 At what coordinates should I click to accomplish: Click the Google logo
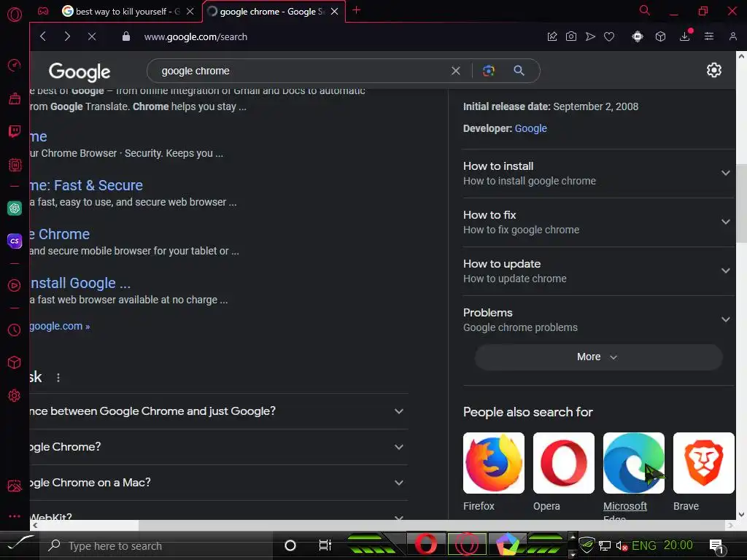[80, 71]
